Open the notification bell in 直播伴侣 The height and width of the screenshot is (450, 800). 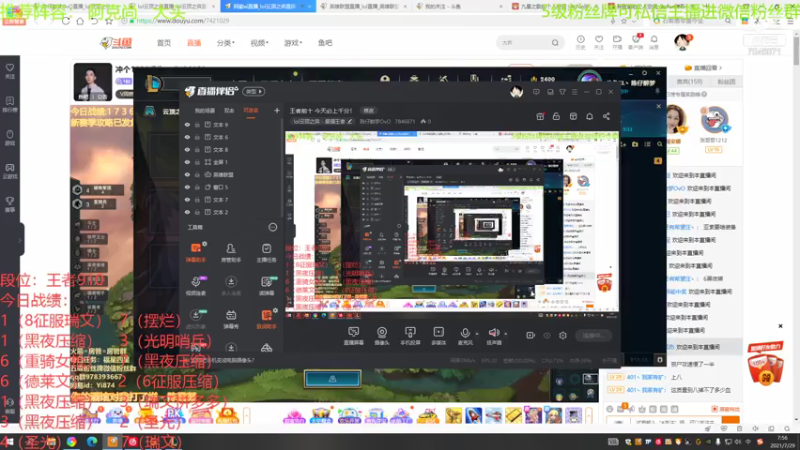point(589,116)
